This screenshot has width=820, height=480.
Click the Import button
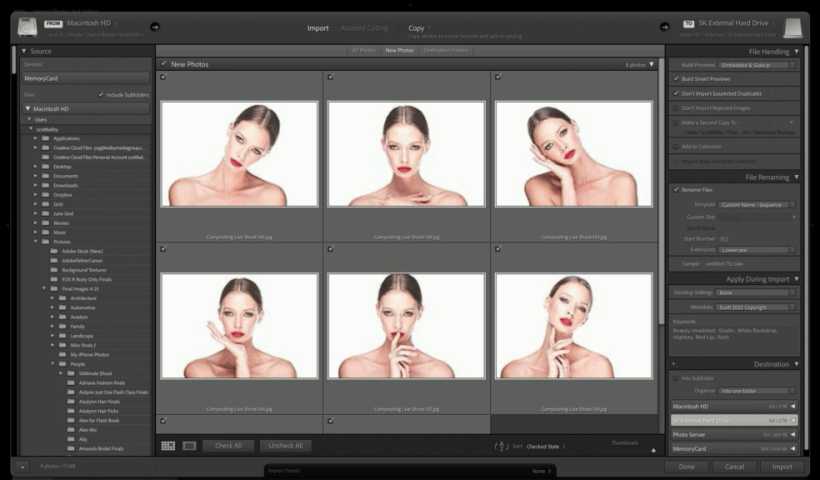tap(782, 466)
